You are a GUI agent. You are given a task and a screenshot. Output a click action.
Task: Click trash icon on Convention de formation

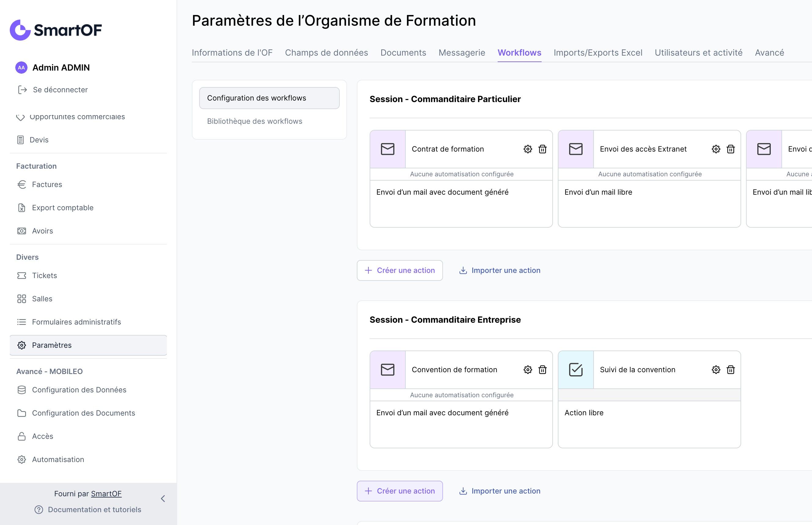click(542, 369)
